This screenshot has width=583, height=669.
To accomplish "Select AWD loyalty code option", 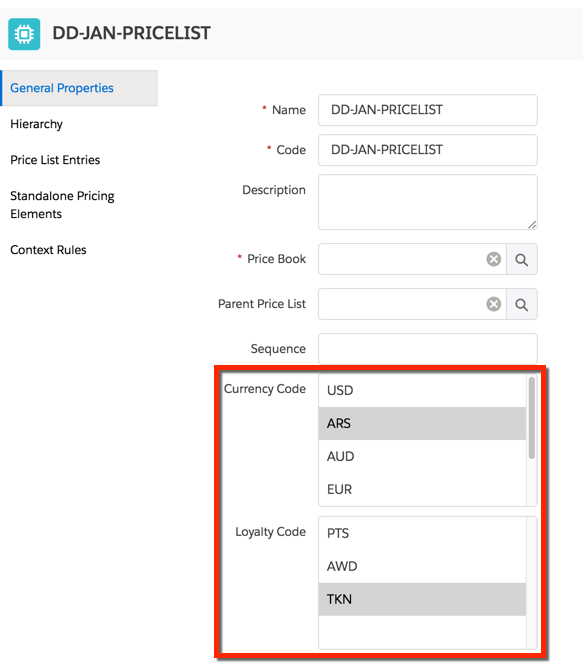I will click(x=422, y=566).
